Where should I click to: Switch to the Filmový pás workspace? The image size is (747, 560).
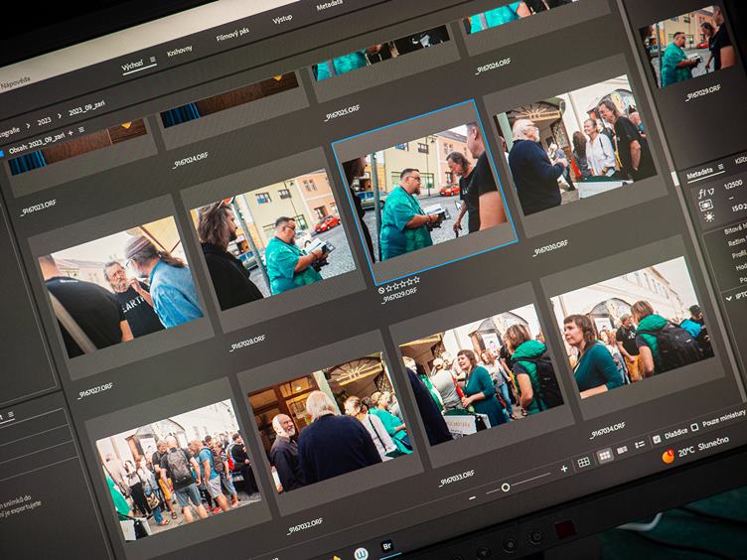point(232,34)
